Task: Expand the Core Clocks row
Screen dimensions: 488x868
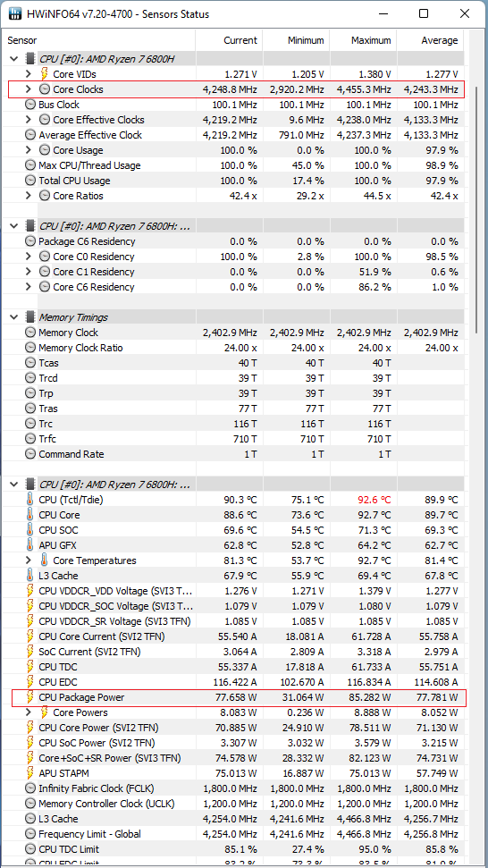Action: tap(29, 89)
